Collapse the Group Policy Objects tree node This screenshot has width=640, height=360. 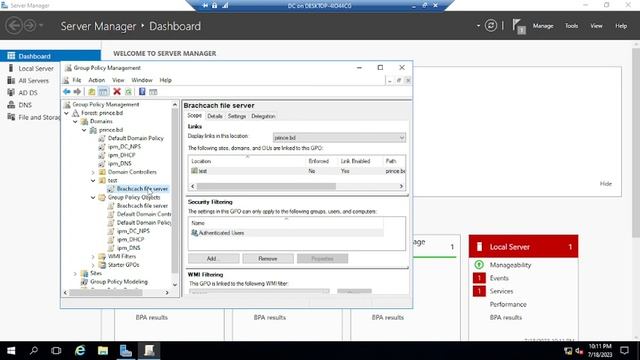click(93, 198)
